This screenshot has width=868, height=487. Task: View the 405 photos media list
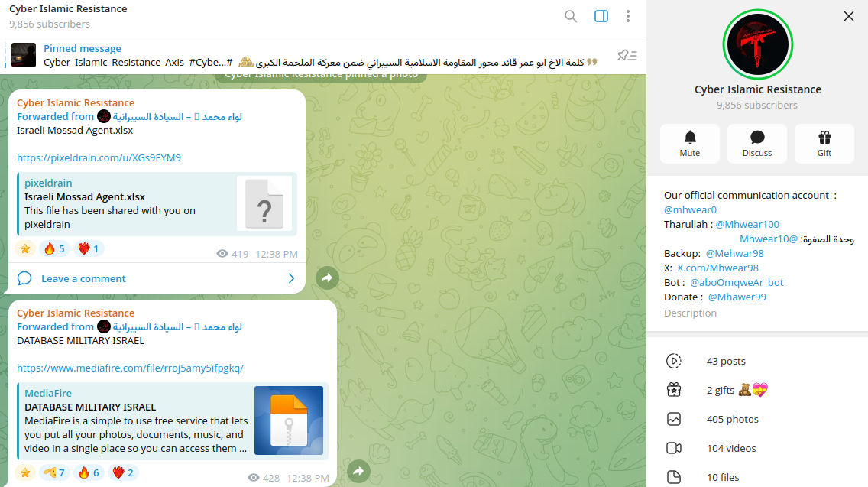click(x=757, y=420)
